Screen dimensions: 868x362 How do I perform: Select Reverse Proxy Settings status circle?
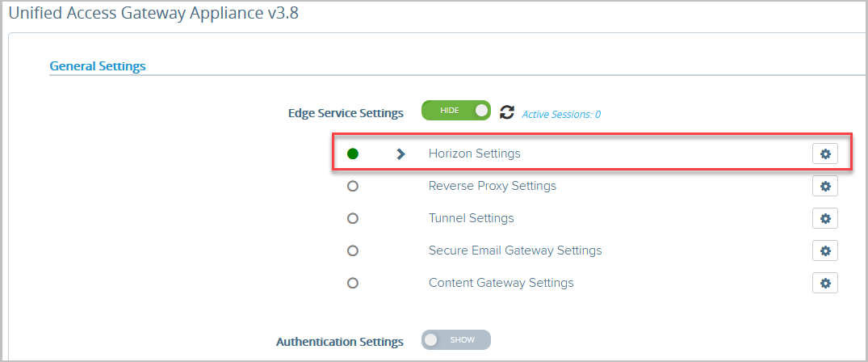[x=353, y=187]
